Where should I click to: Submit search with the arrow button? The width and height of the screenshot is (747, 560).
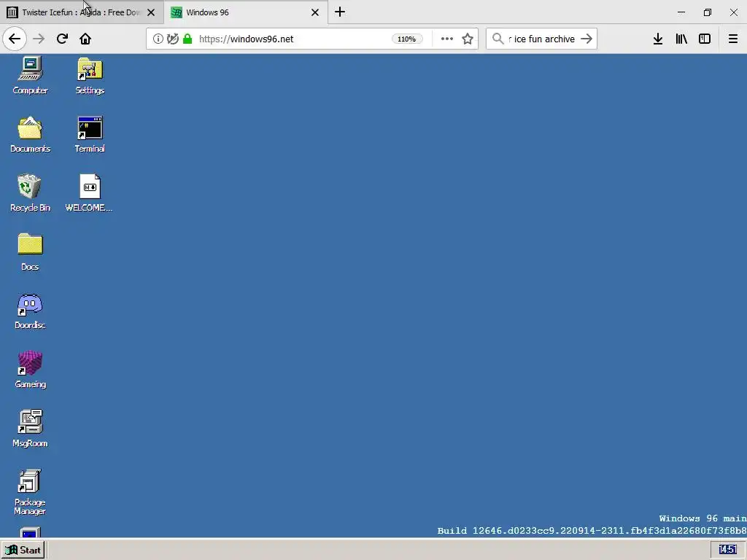(587, 39)
